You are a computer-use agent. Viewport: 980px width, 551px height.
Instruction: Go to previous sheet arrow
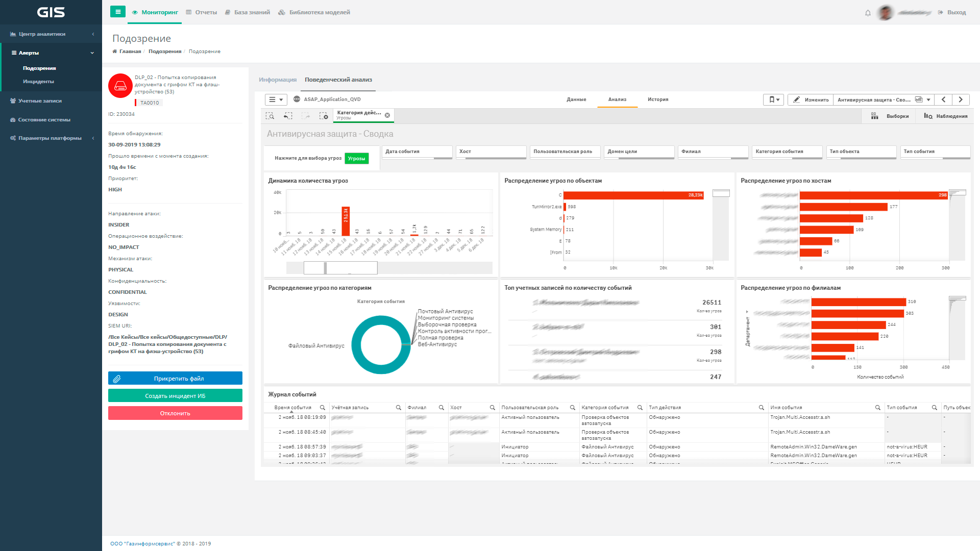click(x=944, y=100)
